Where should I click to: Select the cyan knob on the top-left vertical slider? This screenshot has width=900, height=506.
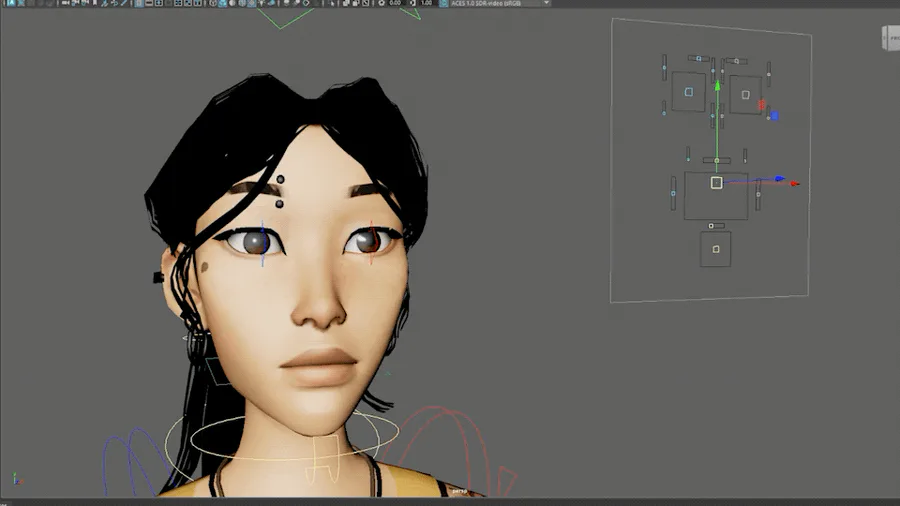pos(664,68)
